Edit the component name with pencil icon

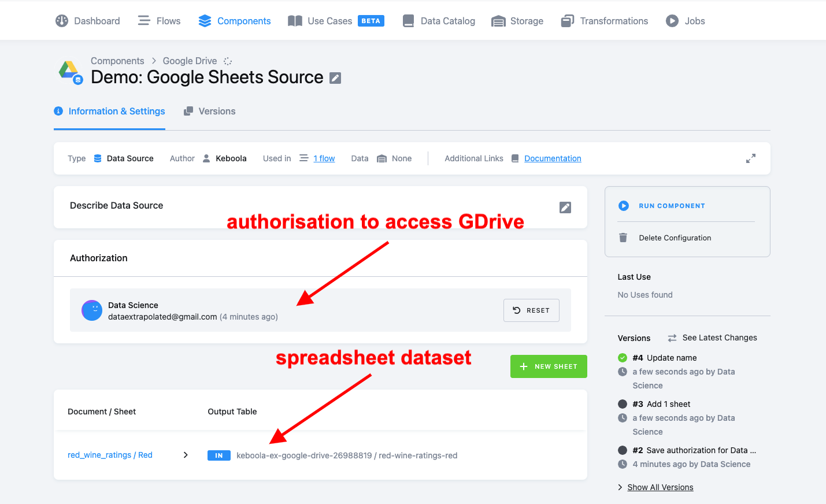coord(334,78)
